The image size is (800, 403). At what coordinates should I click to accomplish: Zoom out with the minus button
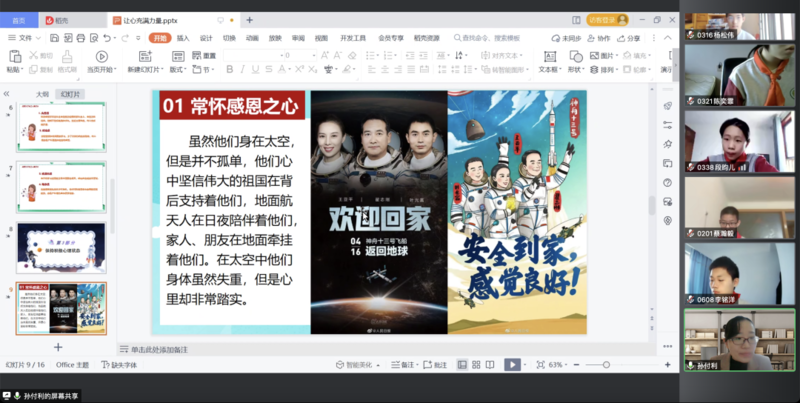[577, 365]
